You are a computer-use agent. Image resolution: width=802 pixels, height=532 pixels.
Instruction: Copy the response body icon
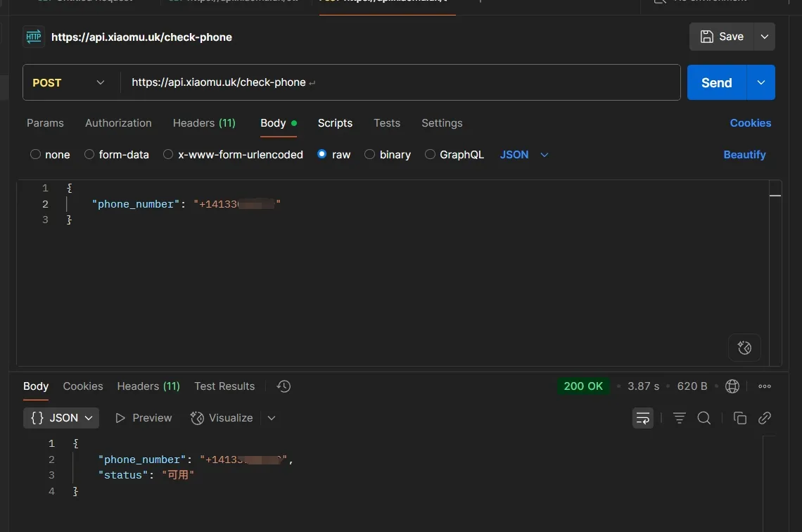point(739,418)
